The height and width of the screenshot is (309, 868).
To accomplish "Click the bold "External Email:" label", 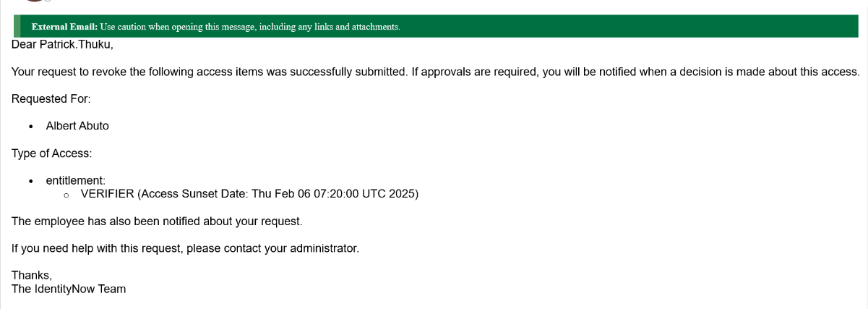I will 64,27.
